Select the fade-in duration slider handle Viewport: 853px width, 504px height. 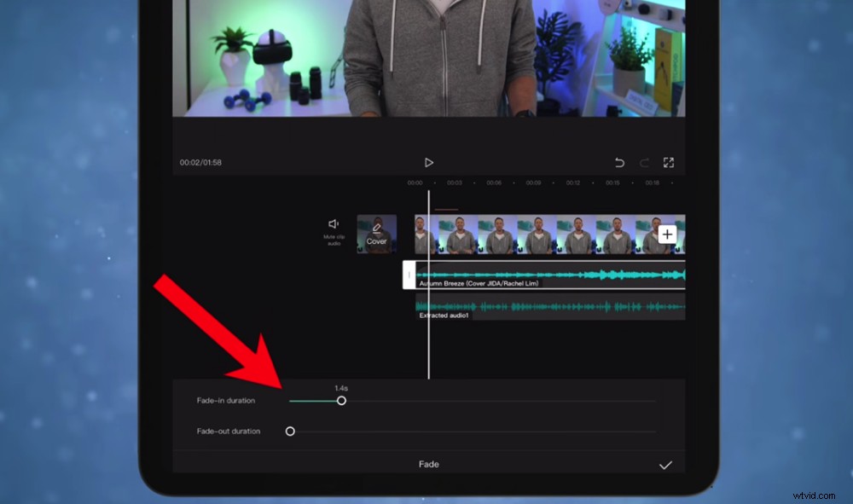point(342,400)
